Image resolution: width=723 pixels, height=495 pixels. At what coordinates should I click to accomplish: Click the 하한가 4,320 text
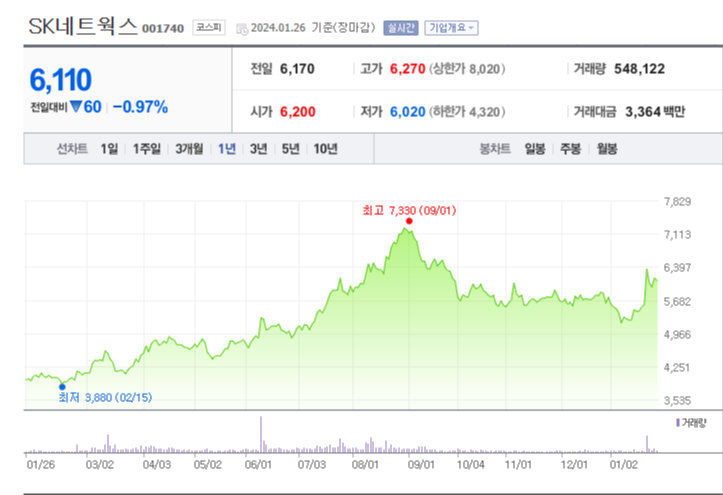point(467,112)
